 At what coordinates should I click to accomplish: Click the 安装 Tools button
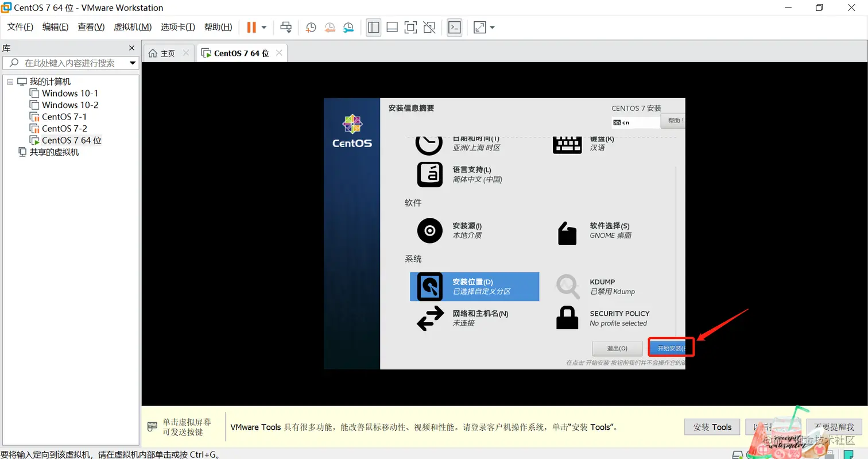click(x=712, y=427)
